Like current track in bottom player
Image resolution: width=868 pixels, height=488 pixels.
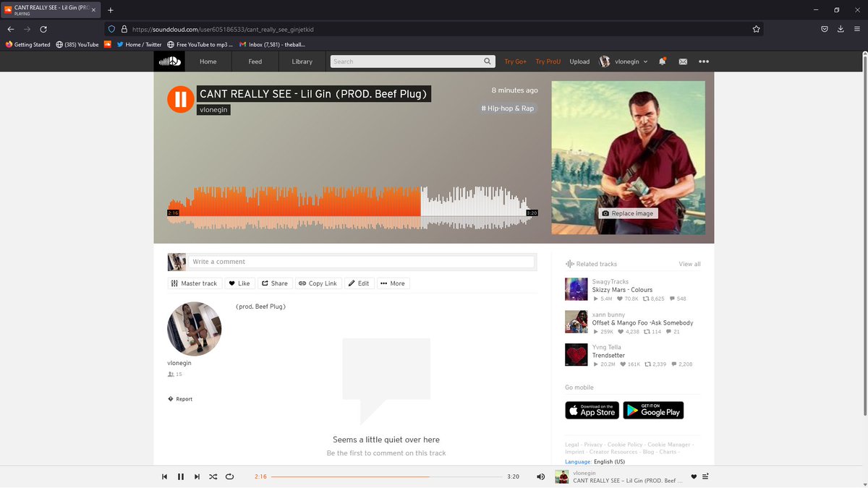[x=694, y=476]
